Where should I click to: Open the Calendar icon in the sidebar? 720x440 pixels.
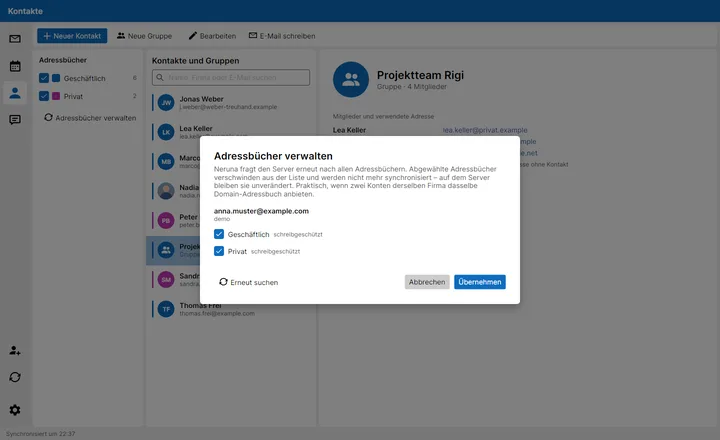[x=15, y=66]
